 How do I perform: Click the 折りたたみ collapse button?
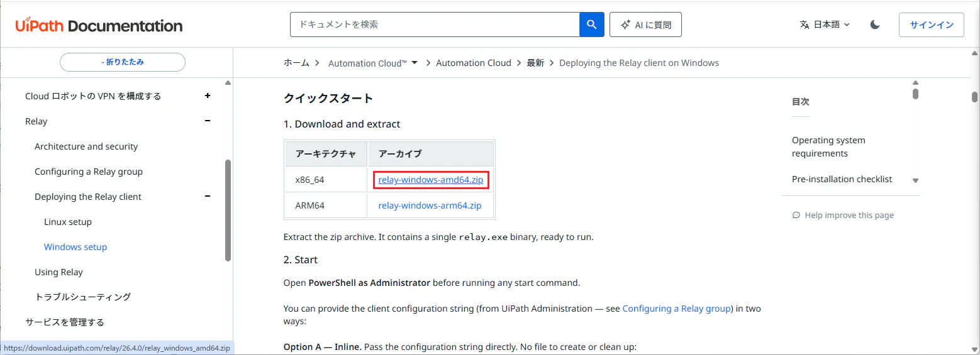pos(123,62)
